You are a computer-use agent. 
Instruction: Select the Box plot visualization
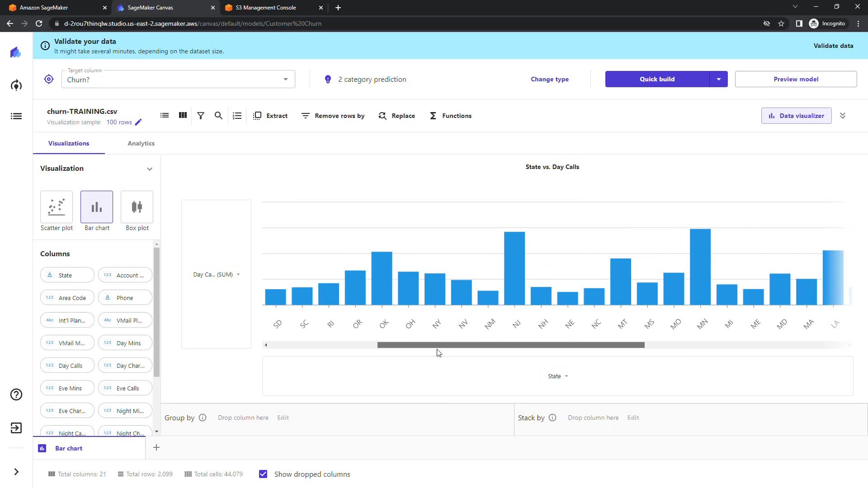click(137, 207)
